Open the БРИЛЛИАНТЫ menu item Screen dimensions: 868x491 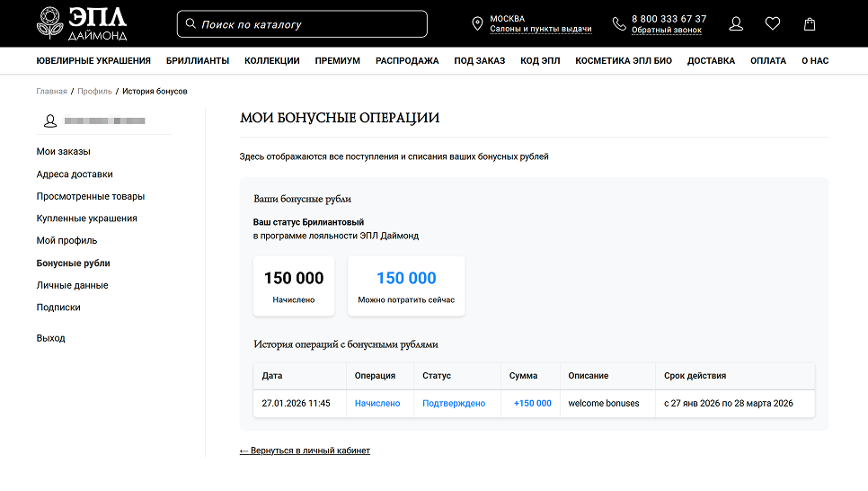[x=198, y=61]
